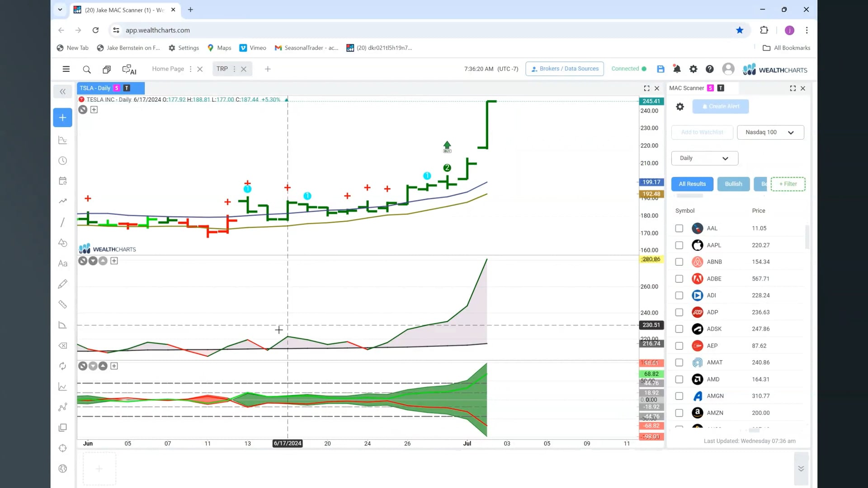
Task: Check the ADP symbol checkbox
Action: tap(679, 312)
